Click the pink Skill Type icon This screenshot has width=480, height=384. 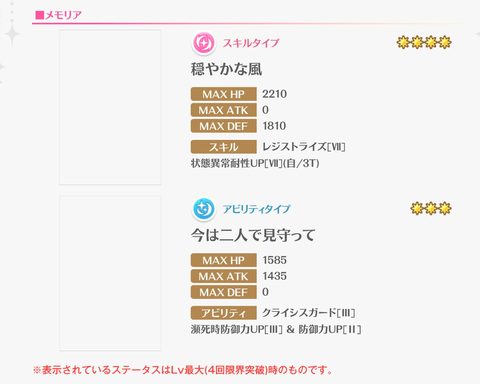[204, 43]
